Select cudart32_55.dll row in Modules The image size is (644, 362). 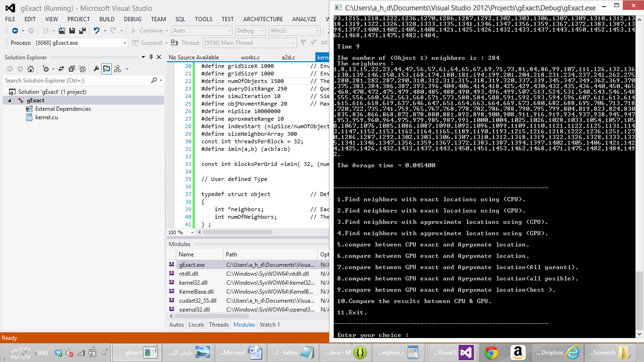tap(248, 301)
